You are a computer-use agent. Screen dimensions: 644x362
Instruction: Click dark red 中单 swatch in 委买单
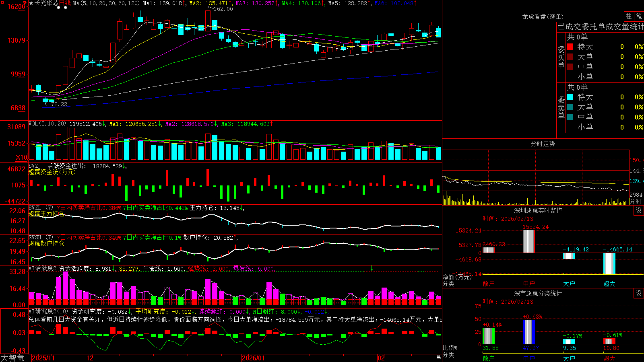click(570, 67)
